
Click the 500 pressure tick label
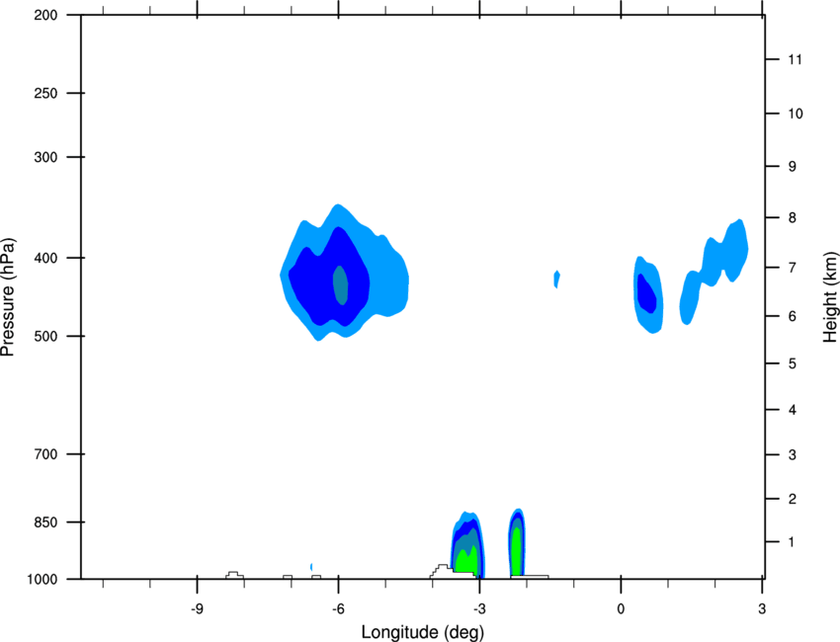(45, 336)
